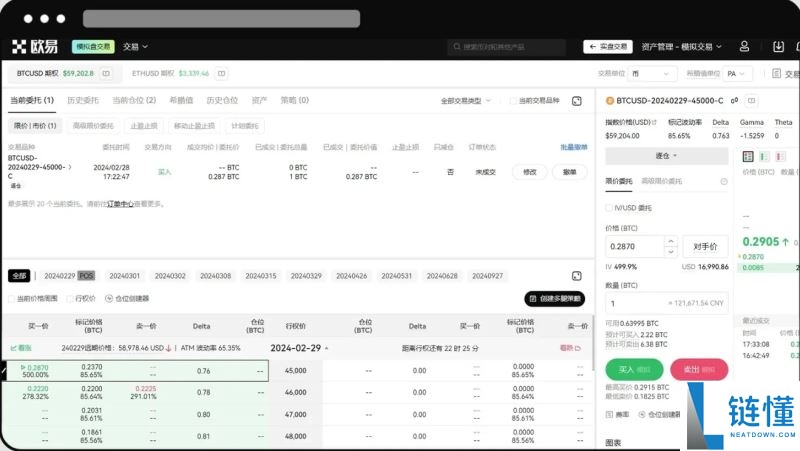Viewport: 800px width, 451px height.
Task: Toggle 当前价格范围 checkbox
Action: 11,298
